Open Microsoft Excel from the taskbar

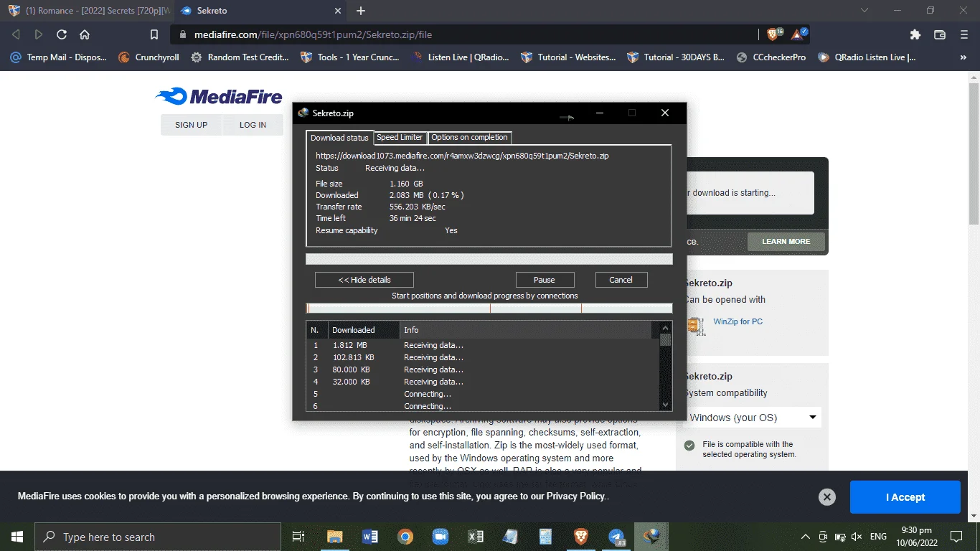click(476, 537)
